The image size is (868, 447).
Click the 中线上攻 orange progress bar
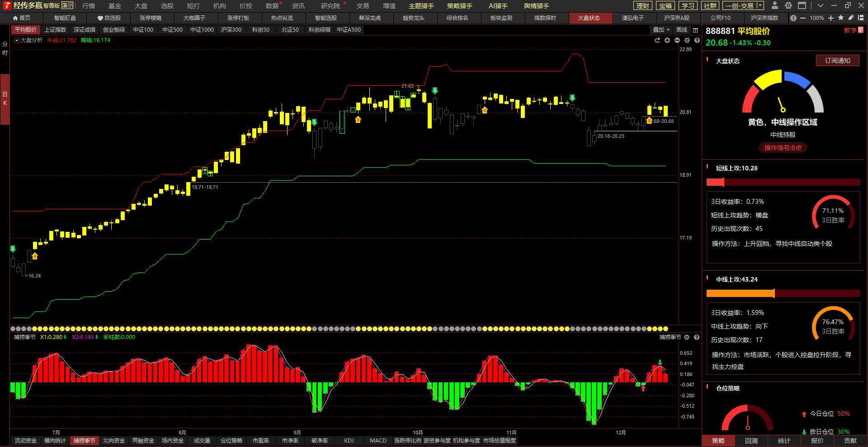(x=741, y=293)
